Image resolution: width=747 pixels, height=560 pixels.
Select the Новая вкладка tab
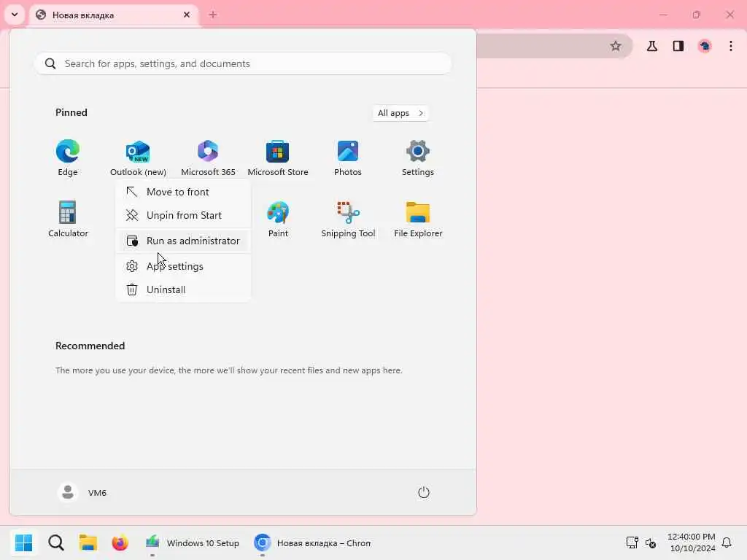(x=115, y=15)
